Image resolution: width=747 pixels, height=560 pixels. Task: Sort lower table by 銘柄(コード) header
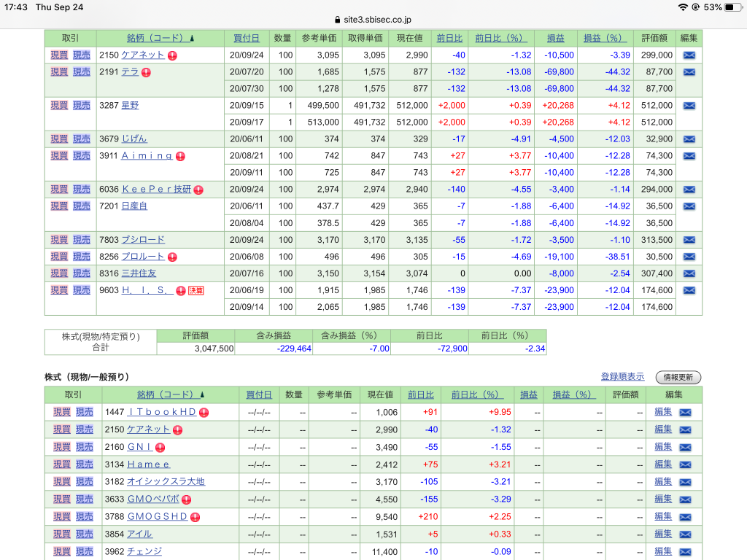[170, 394]
